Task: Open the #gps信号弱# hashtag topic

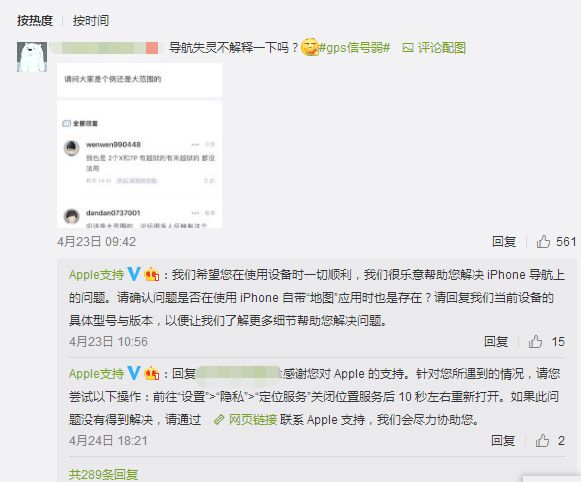Action: pyautogui.click(x=354, y=48)
